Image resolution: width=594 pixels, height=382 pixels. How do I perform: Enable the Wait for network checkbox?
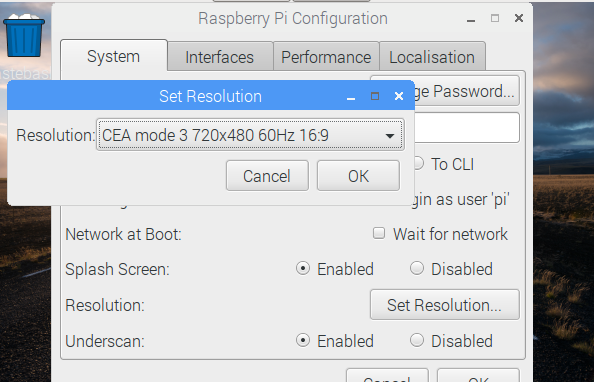click(379, 233)
